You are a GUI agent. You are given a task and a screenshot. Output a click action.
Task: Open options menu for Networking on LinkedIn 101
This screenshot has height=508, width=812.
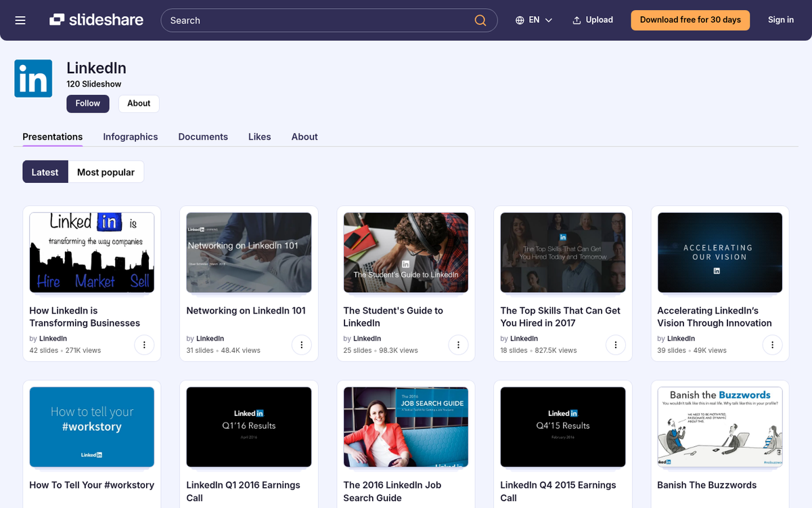click(301, 345)
